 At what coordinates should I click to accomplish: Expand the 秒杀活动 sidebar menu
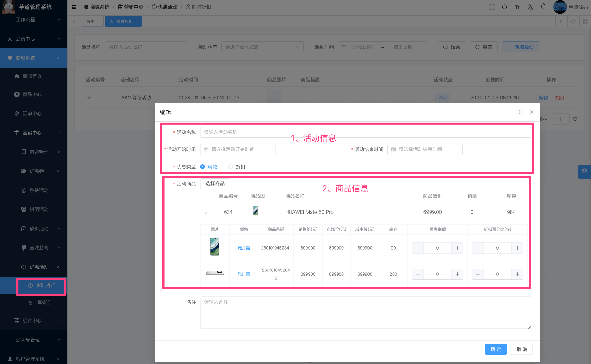[x=39, y=190]
